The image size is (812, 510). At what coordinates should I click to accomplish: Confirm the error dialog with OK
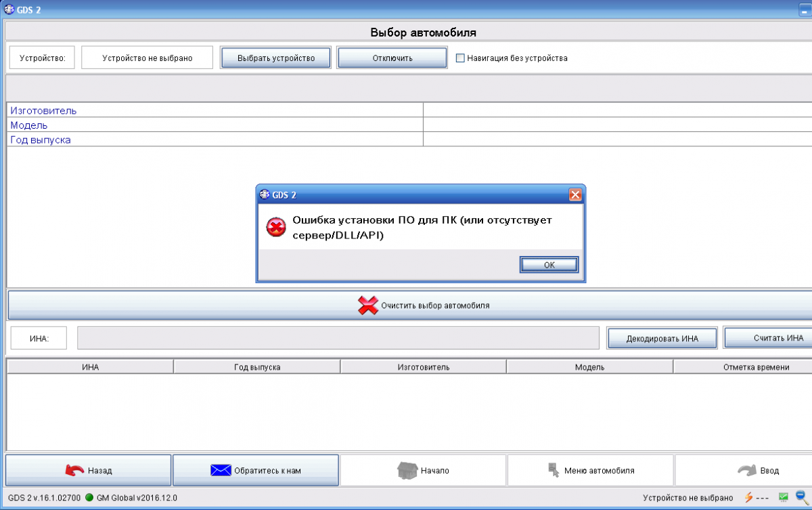(x=549, y=265)
